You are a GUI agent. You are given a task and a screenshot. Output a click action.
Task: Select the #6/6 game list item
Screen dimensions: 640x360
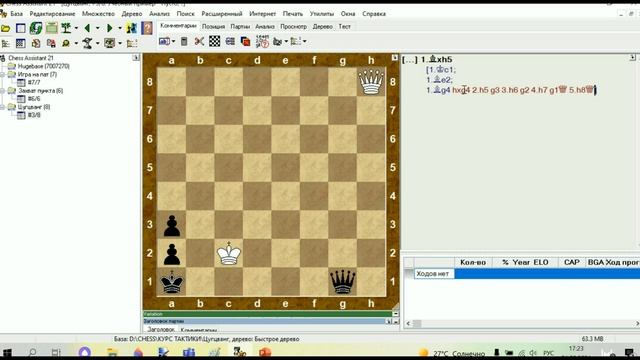pyautogui.click(x=34, y=99)
